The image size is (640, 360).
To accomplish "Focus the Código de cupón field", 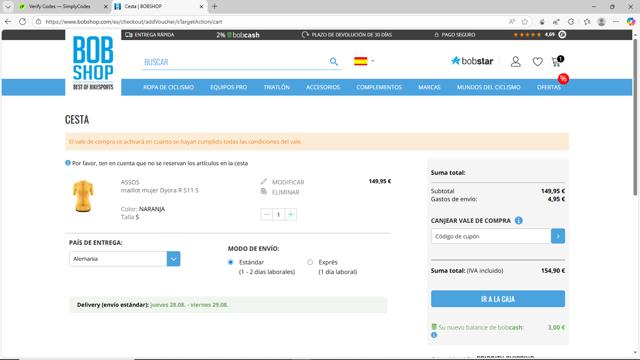I will pos(491,236).
